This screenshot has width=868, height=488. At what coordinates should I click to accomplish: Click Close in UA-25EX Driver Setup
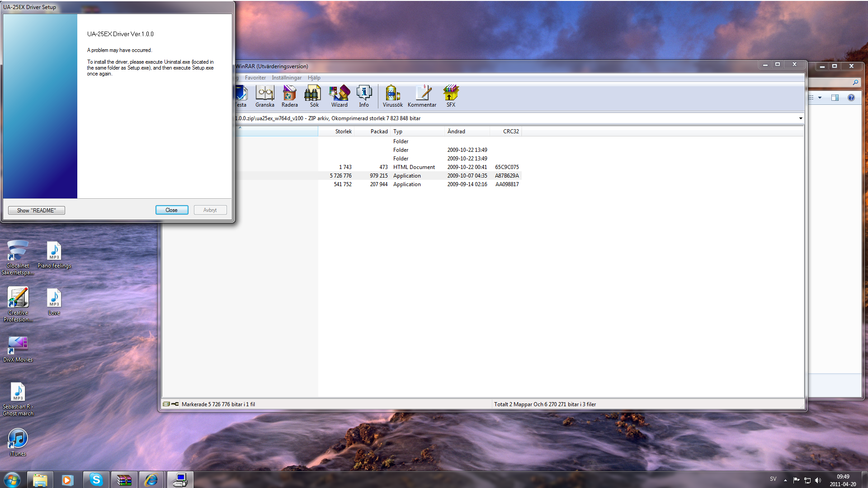[172, 210]
